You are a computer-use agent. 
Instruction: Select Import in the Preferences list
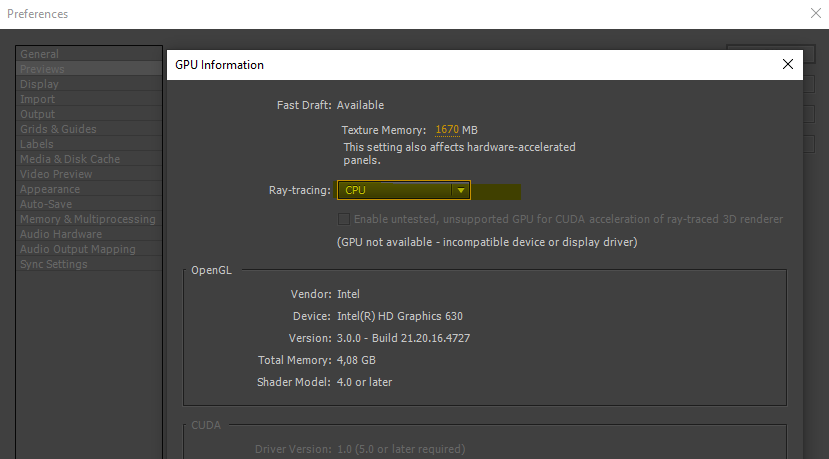[89, 99]
